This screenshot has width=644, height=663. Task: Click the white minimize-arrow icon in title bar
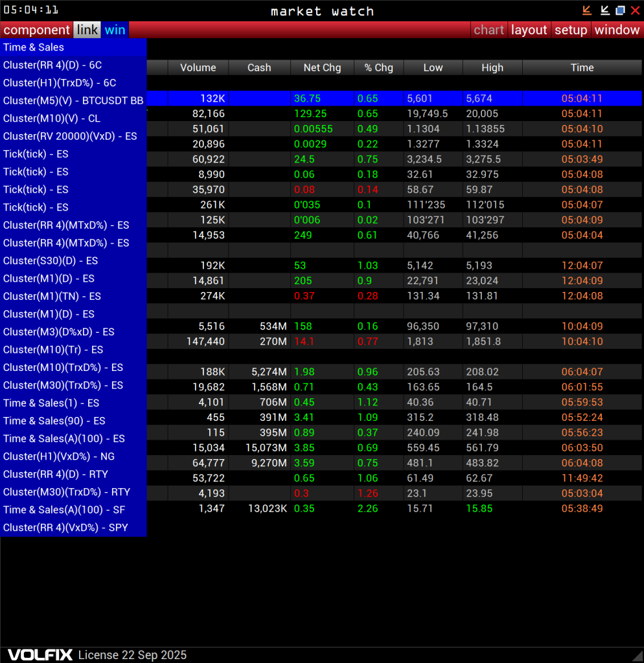click(604, 10)
